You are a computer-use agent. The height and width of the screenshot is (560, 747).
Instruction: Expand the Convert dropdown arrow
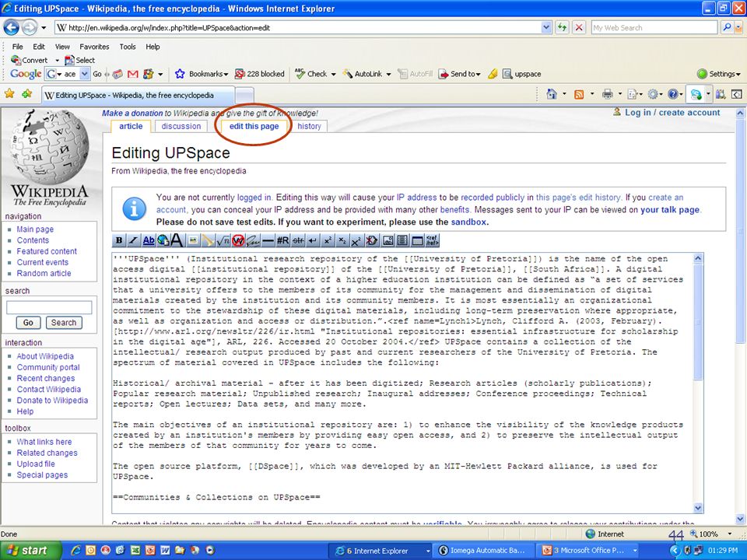[57, 61]
